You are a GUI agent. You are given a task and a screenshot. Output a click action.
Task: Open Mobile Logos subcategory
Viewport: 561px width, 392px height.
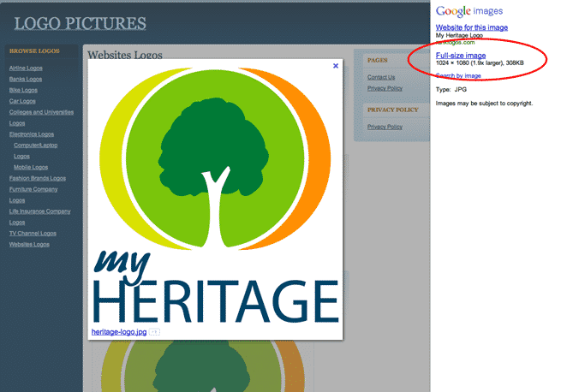point(31,167)
